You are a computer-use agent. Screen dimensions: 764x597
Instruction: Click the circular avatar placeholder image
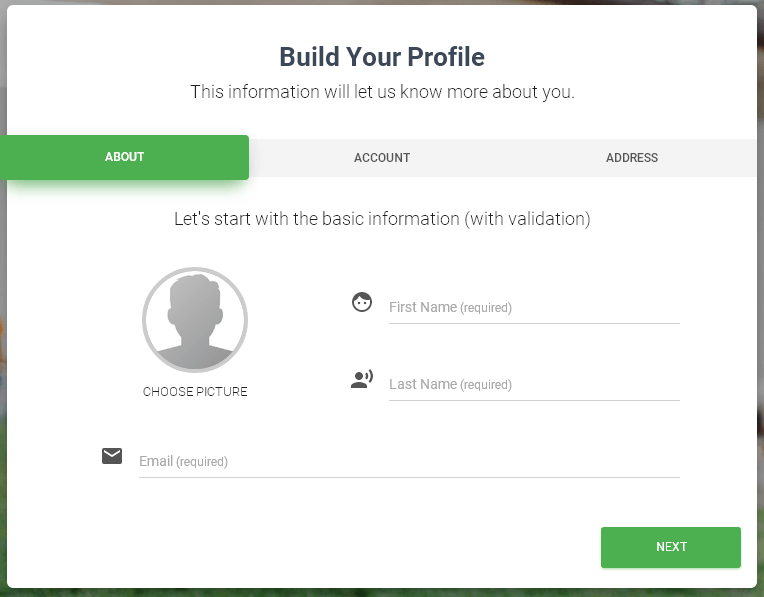point(195,320)
